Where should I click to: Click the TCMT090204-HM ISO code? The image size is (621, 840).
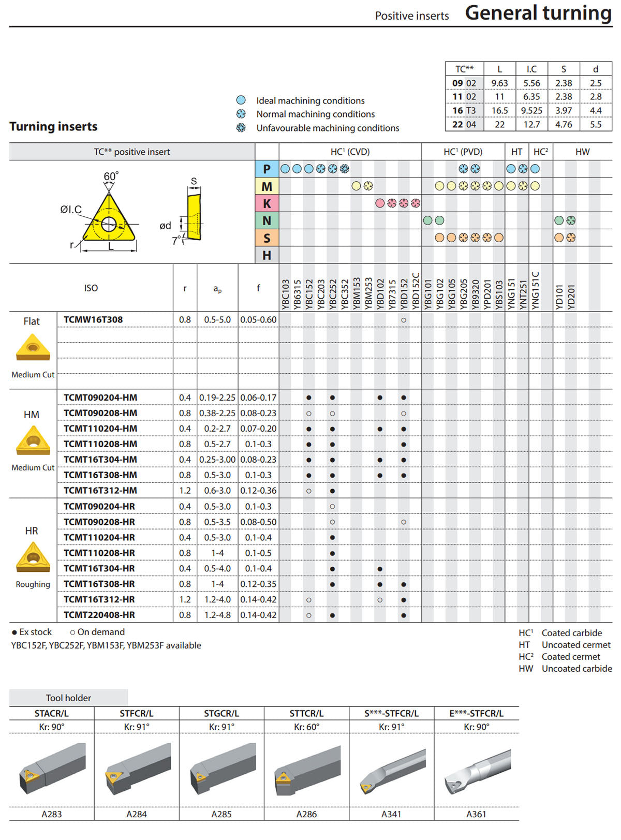click(100, 397)
